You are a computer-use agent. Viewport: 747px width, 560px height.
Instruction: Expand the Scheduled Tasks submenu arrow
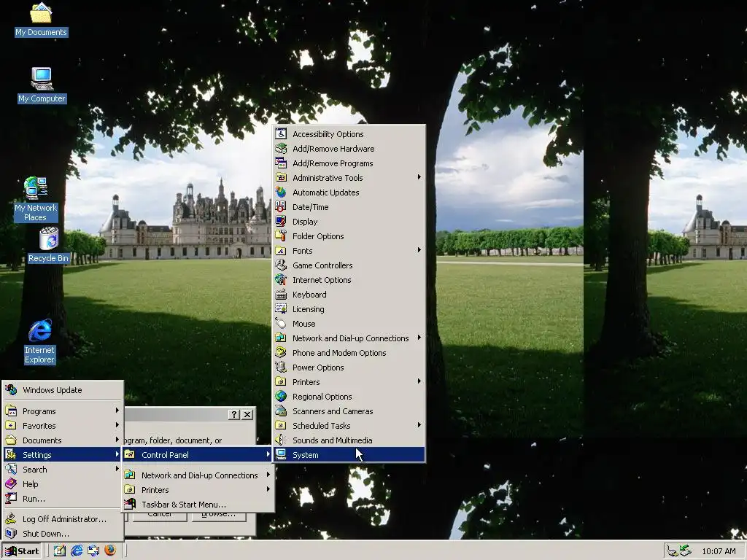[419, 425]
